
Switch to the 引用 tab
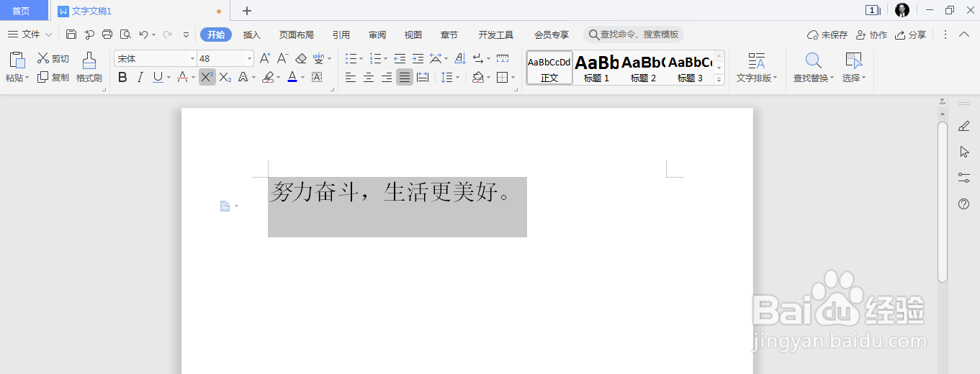tap(341, 35)
